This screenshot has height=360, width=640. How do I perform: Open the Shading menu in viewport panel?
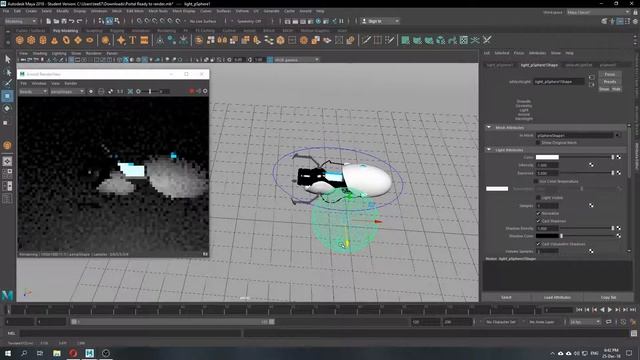point(40,53)
